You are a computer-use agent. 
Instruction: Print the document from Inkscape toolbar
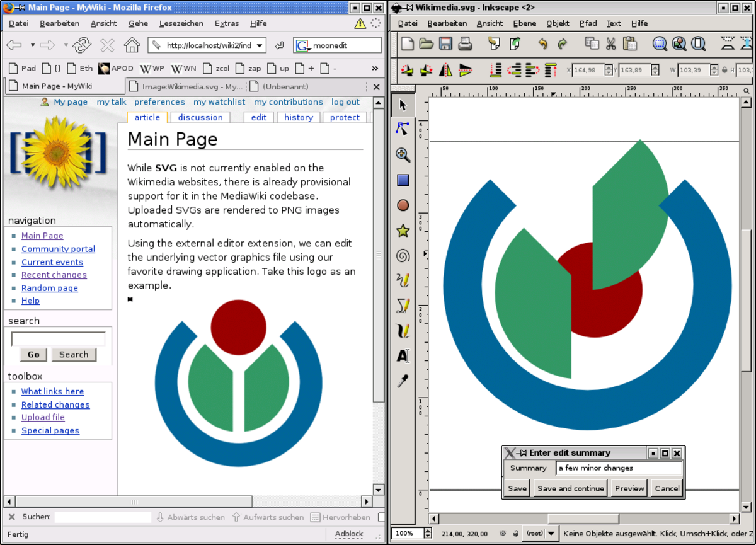(x=465, y=43)
